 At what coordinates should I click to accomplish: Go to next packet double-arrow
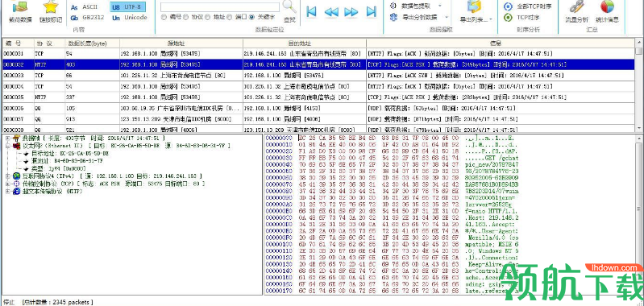coord(351,11)
